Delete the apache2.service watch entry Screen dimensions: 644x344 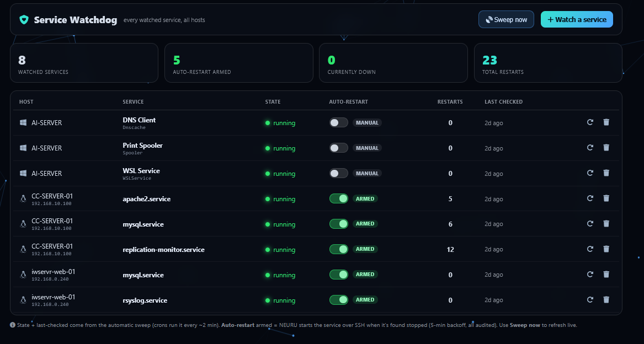[x=606, y=198]
